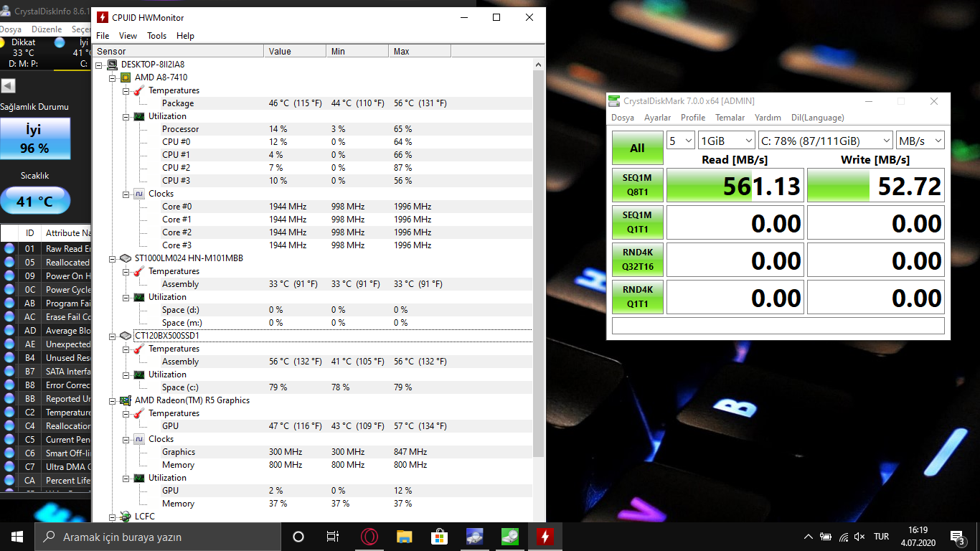This screenshot has width=980, height=551.
Task: Collapse the AMD Radeon R5 Graphics node
Action: [112, 400]
